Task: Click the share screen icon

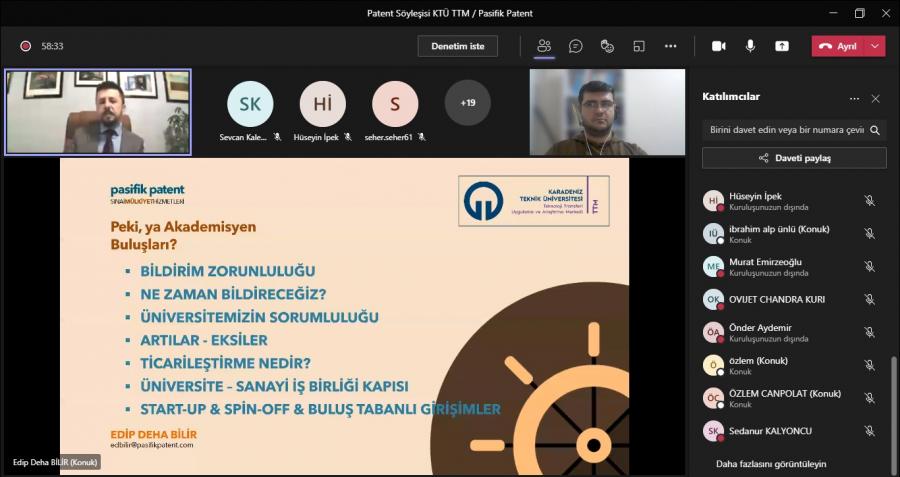Action: [782, 46]
